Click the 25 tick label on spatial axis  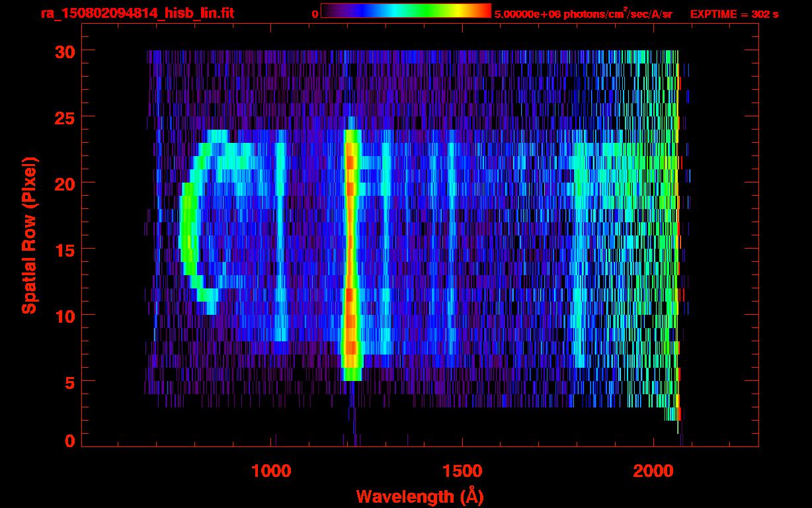(64, 117)
